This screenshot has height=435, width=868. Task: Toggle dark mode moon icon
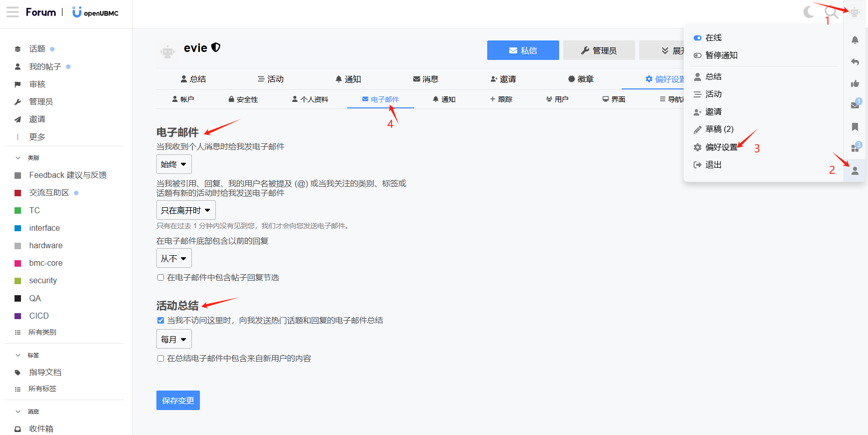tap(809, 12)
